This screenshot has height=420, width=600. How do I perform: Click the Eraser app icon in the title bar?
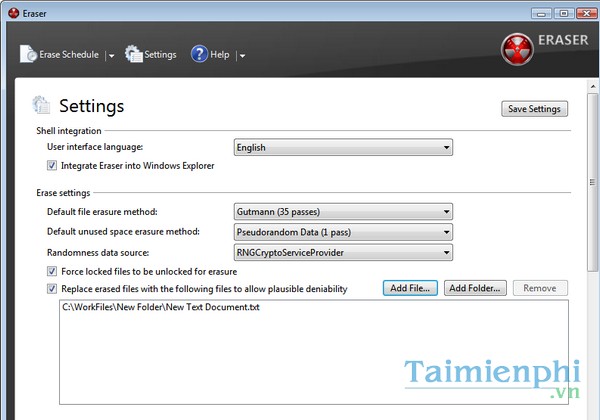point(14,13)
